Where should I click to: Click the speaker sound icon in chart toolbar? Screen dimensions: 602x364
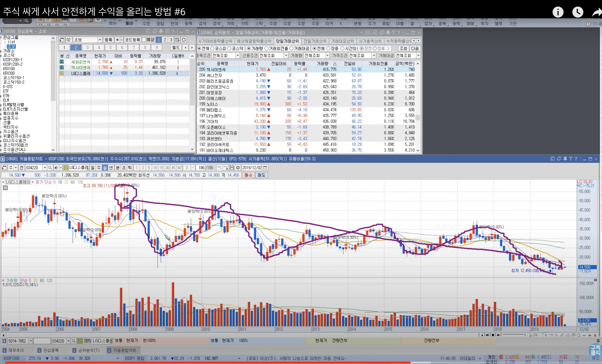56,168
